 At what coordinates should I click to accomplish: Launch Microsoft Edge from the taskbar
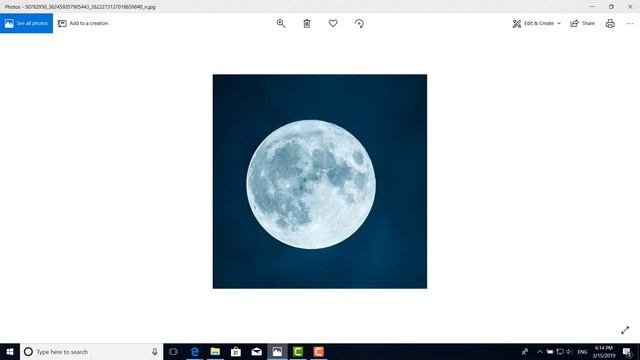coord(195,351)
